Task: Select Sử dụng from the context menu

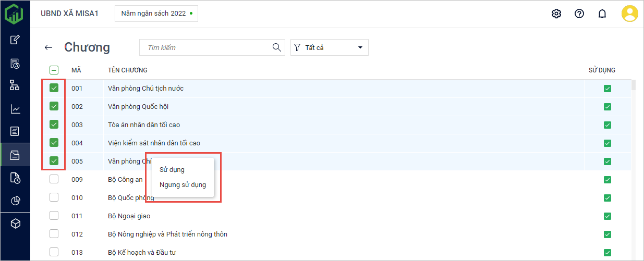Action: pos(172,169)
